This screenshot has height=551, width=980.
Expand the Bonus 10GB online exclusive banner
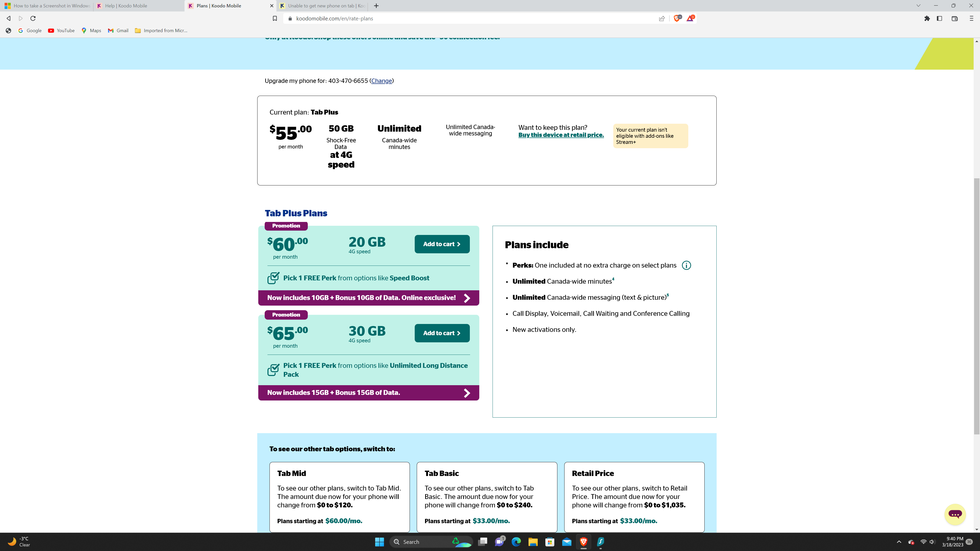(368, 298)
